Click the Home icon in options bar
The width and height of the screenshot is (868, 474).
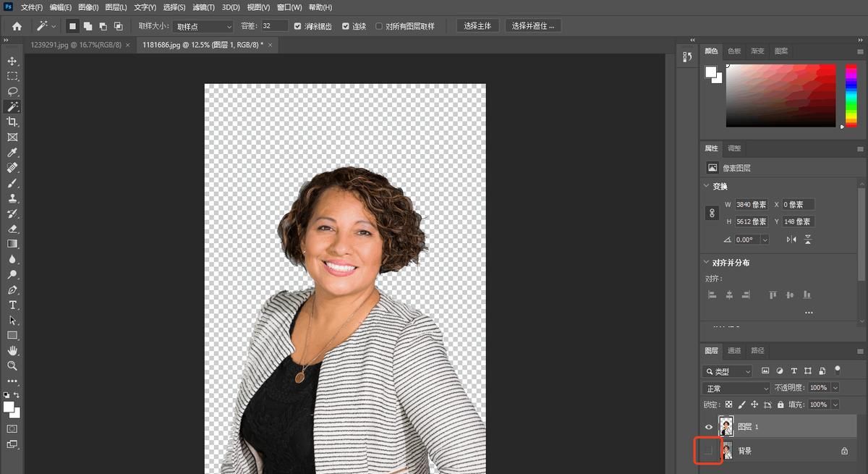[x=17, y=26]
